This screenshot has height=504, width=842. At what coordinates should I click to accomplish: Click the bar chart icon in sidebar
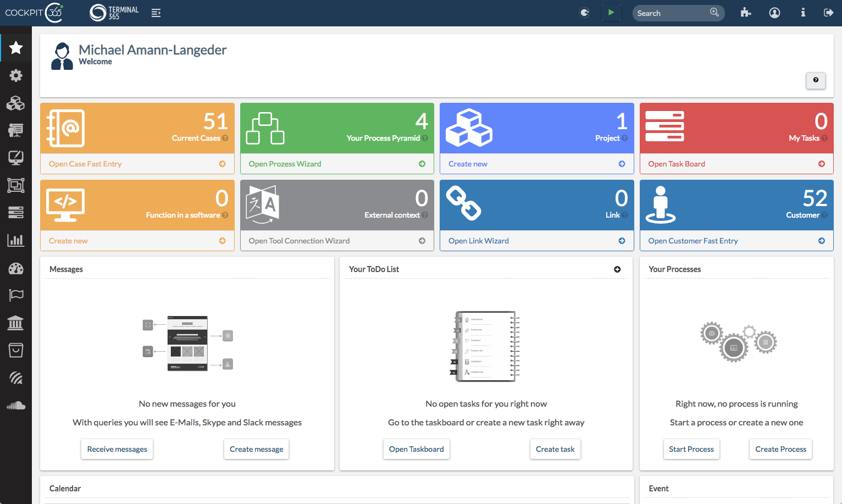(16, 240)
